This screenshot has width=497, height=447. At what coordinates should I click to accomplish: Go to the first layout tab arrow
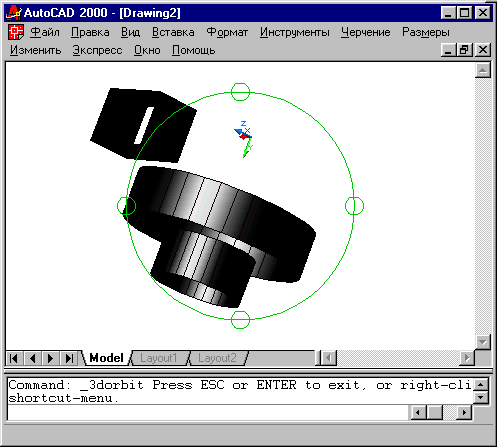[14, 358]
